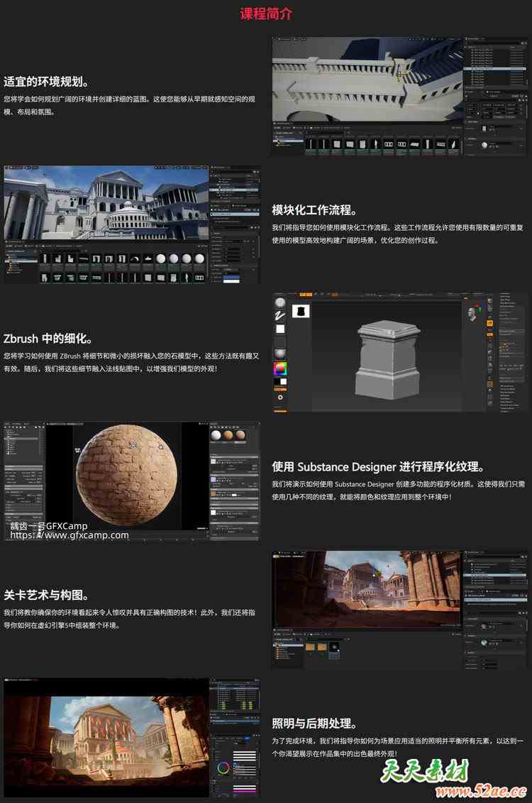Click the paragraph beginning 我们将指导您如何使用模块化工作流程
This screenshot has height=803, width=532.
coord(398,234)
